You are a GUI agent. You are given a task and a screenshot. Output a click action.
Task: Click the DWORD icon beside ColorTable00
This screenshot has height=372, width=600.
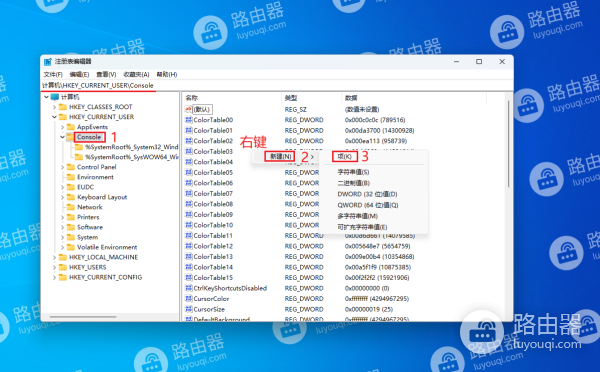(x=188, y=120)
